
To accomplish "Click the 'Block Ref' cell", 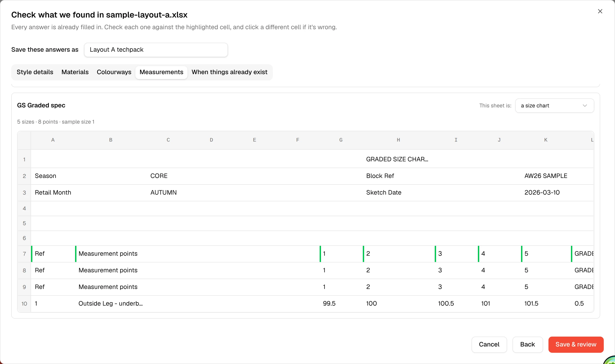I will (398, 176).
